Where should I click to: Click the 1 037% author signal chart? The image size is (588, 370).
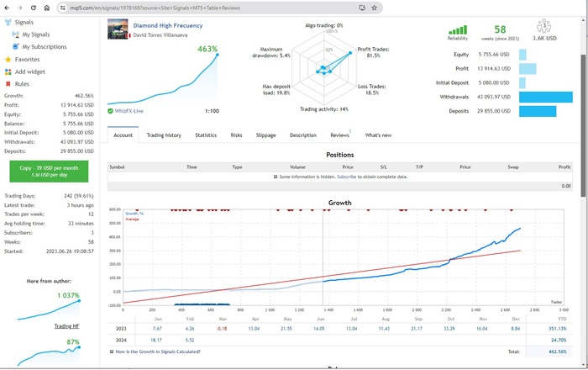[49, 310]
